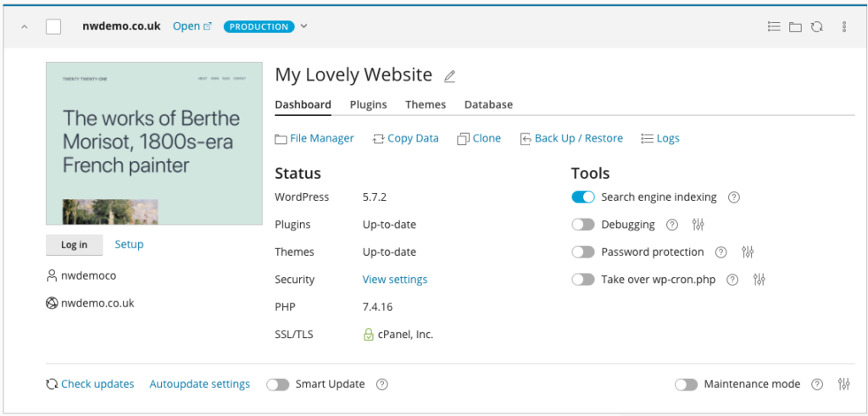Click the PRODUCTION badge

[x=259, y=26]
